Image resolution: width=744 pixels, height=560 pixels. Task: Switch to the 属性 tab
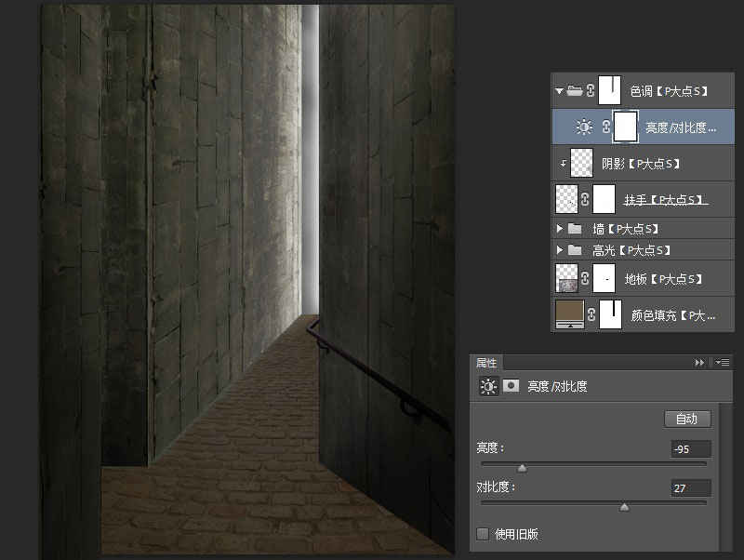point(486,363)
